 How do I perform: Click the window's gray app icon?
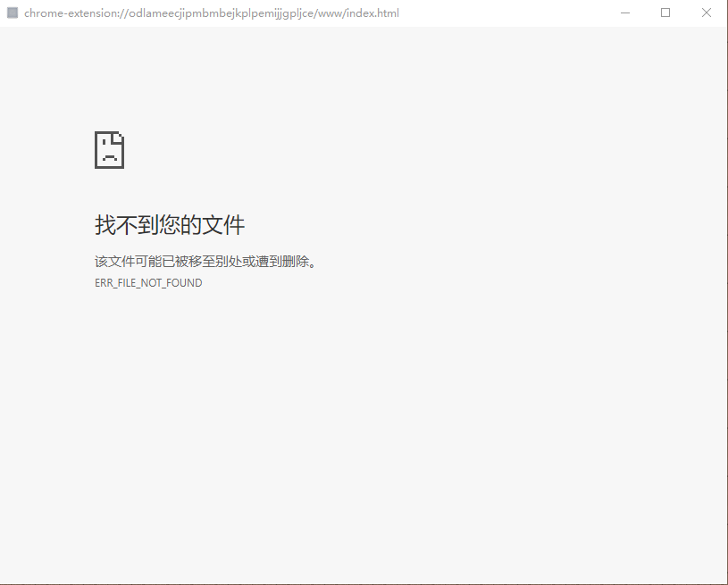point(13,13)
